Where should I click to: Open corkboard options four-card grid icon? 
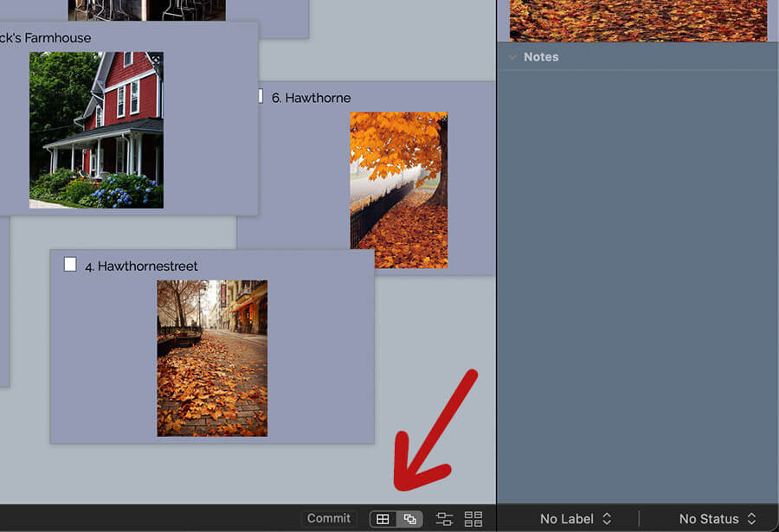473,519
